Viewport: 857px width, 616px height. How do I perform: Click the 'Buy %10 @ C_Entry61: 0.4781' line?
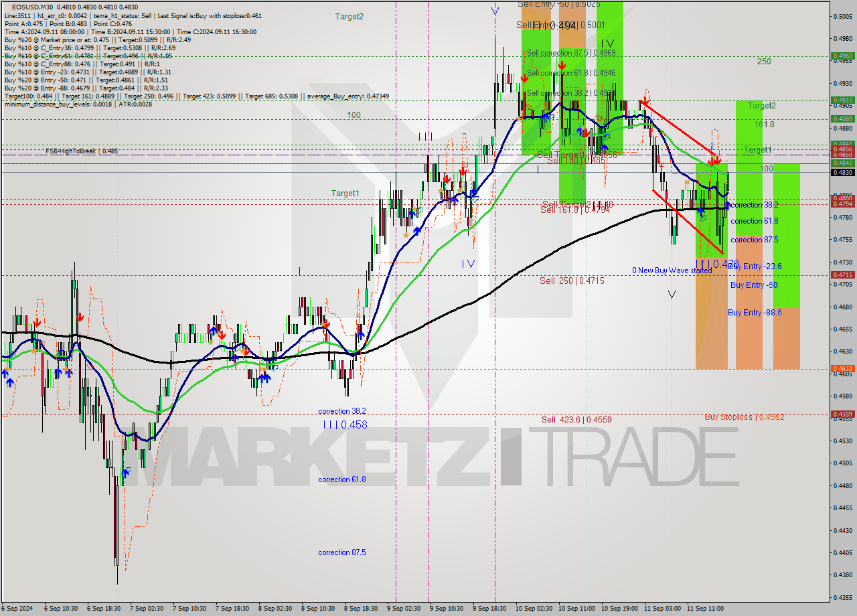tap(90, 56)
